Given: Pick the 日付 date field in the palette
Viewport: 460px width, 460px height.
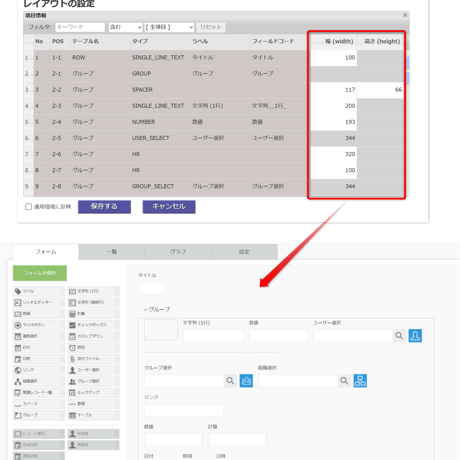Looking at the screenshot, I should pos(39,348).
